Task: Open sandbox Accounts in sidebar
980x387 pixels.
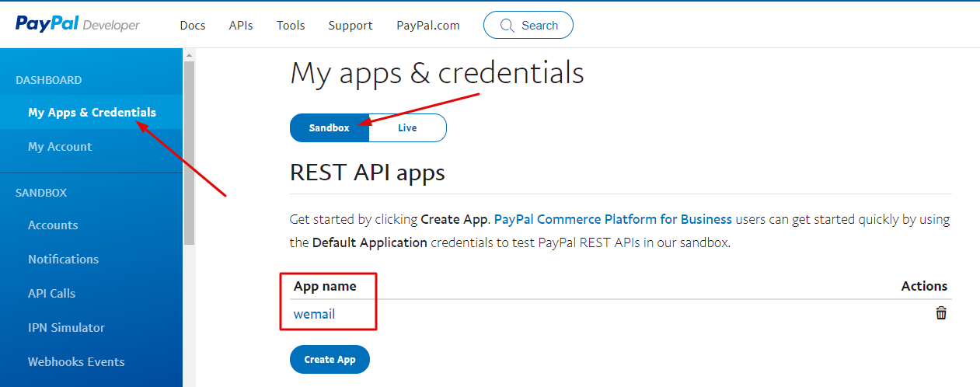Action: pos(53,225)
